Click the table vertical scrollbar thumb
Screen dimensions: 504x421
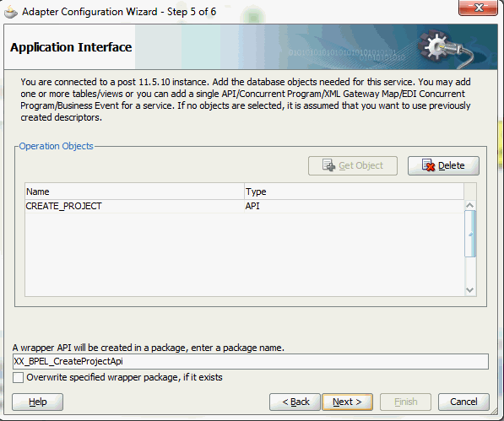pyautogui.click(x=470, y=234)
